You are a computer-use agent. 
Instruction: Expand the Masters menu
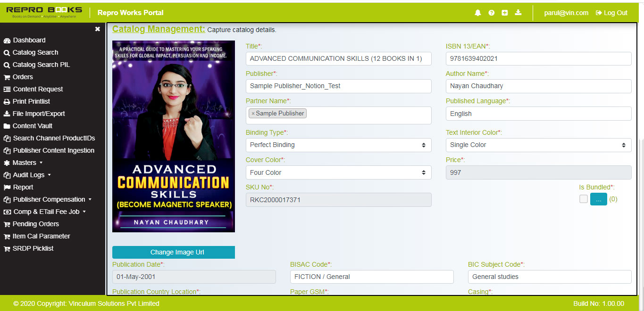[24, 163]
